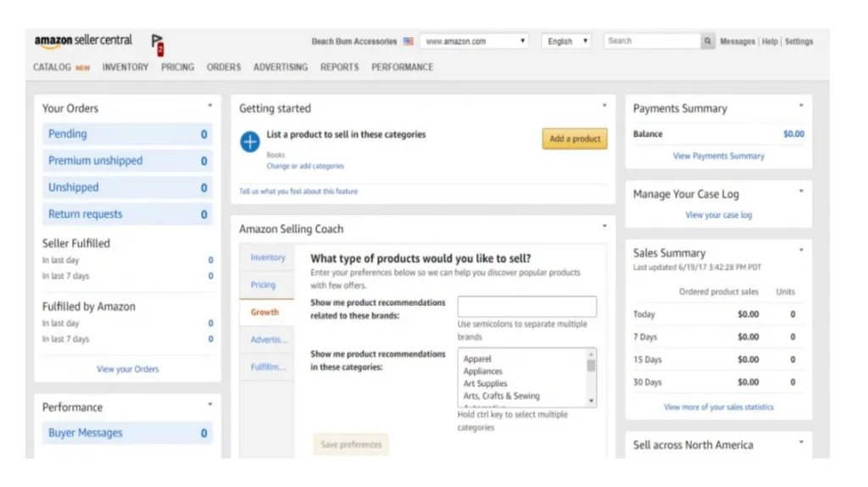
Task: Open the PERFORMANCE menu
Action: click(x=403, y=67)
